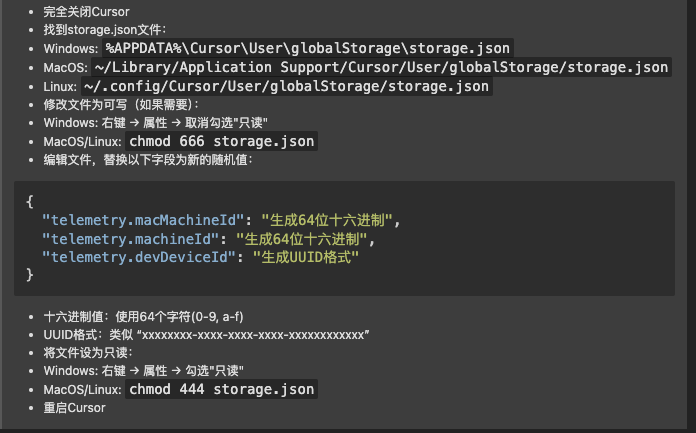Click the chmod 444 storage.json command
The height and width of the screenshot is (433, 696).
pos(222,389)
